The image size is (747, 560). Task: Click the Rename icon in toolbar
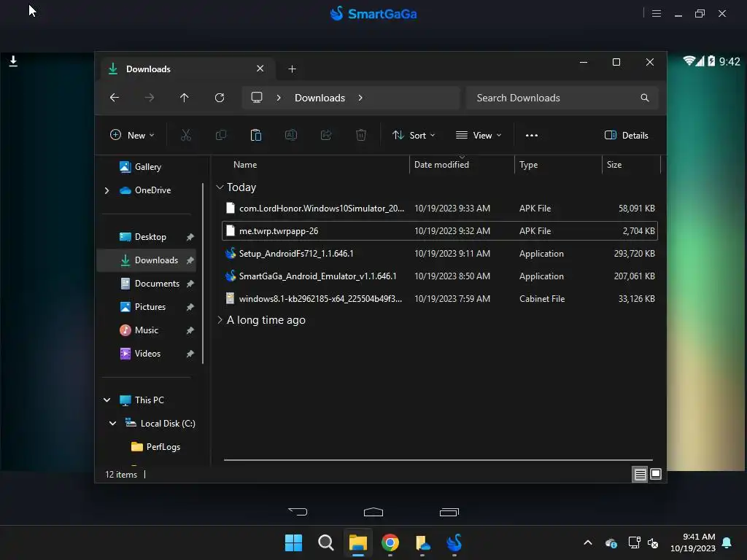click(x=291, y=135)
